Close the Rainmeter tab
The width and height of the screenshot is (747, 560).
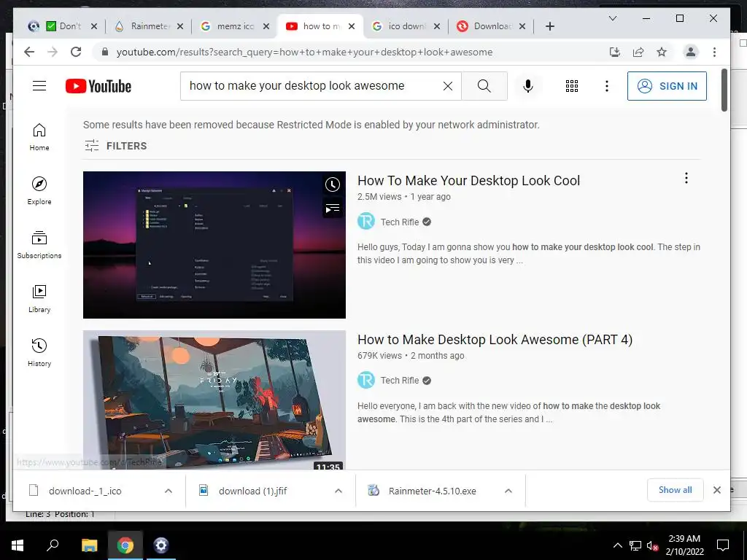(x=180, y=26)
